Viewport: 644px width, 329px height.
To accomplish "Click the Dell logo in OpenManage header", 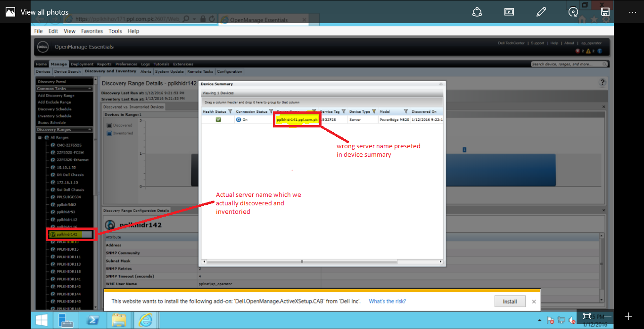I will pos(43,47).
